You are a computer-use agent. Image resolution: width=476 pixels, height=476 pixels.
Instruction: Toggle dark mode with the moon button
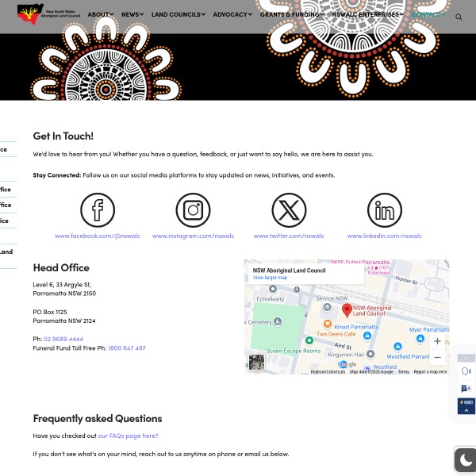[466, 460]
